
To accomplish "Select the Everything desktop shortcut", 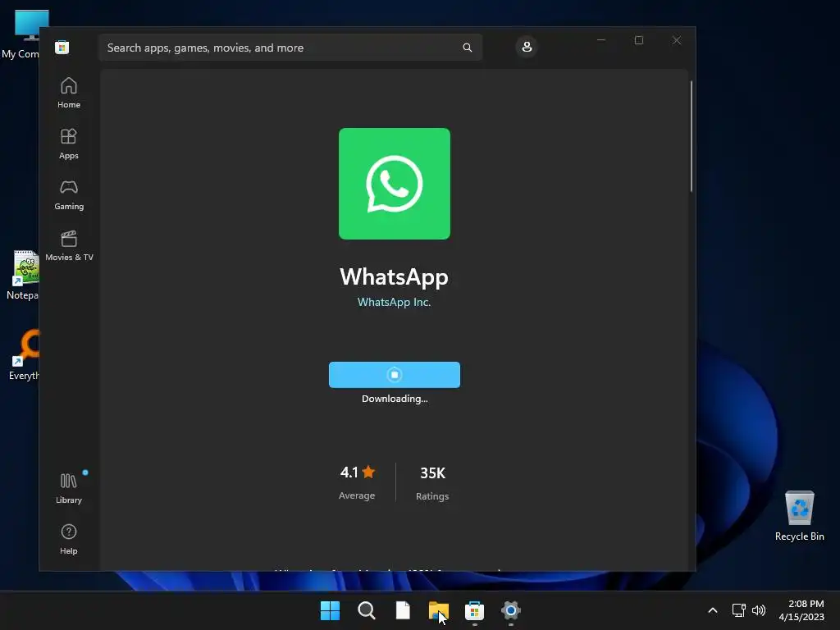I will pyautogui.click(x=24, y=354).
